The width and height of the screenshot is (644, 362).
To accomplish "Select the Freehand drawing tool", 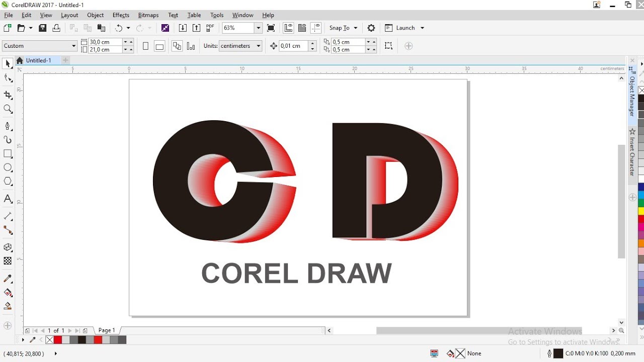I will (8, 126).
